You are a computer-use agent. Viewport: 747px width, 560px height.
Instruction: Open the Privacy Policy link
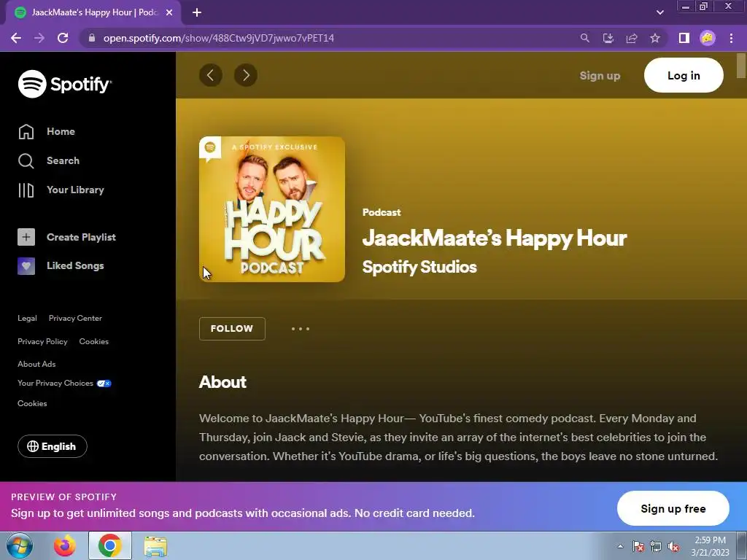click(x=42, y=341)
